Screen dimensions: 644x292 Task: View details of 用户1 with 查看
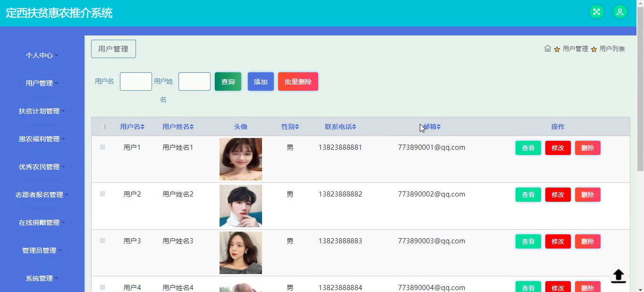(528, 148)
